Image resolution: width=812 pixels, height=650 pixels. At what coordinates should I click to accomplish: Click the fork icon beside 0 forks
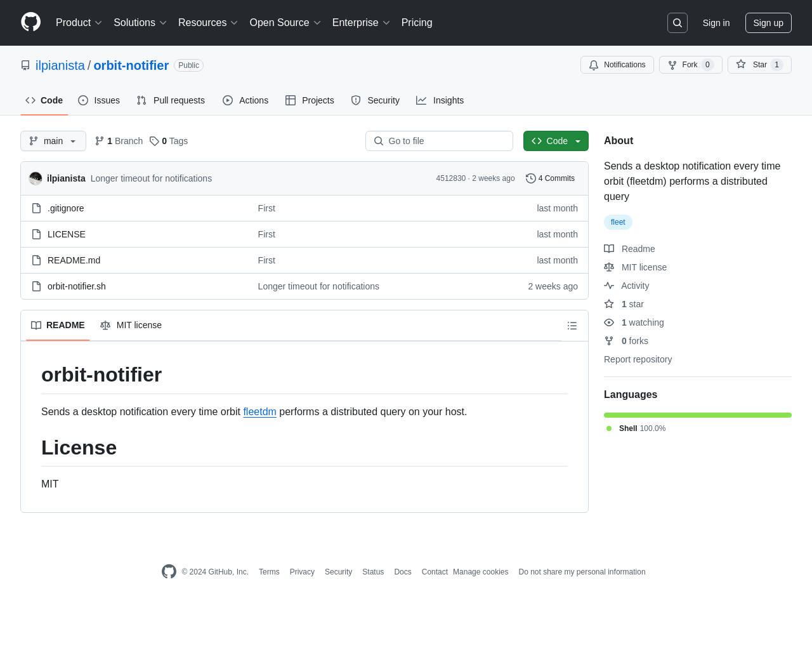tap(609, 341)
